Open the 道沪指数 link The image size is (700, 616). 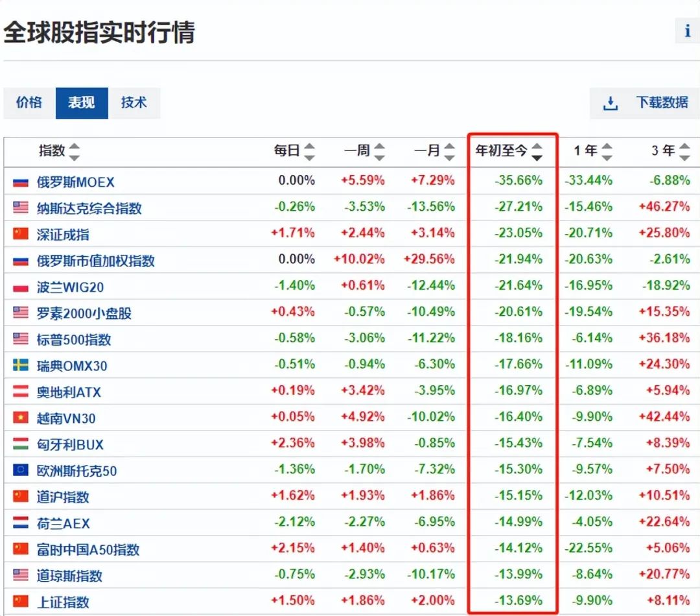point(63,497)
